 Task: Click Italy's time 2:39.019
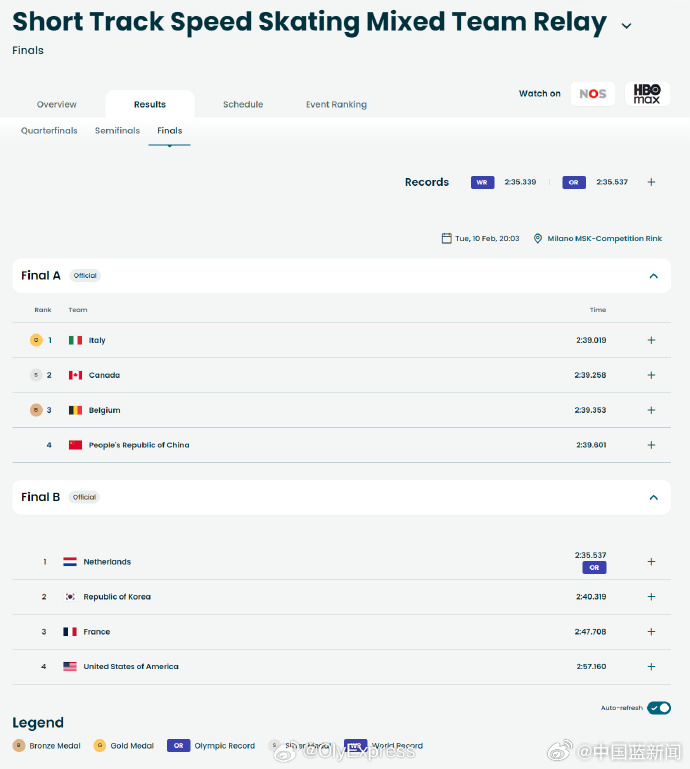591,340
